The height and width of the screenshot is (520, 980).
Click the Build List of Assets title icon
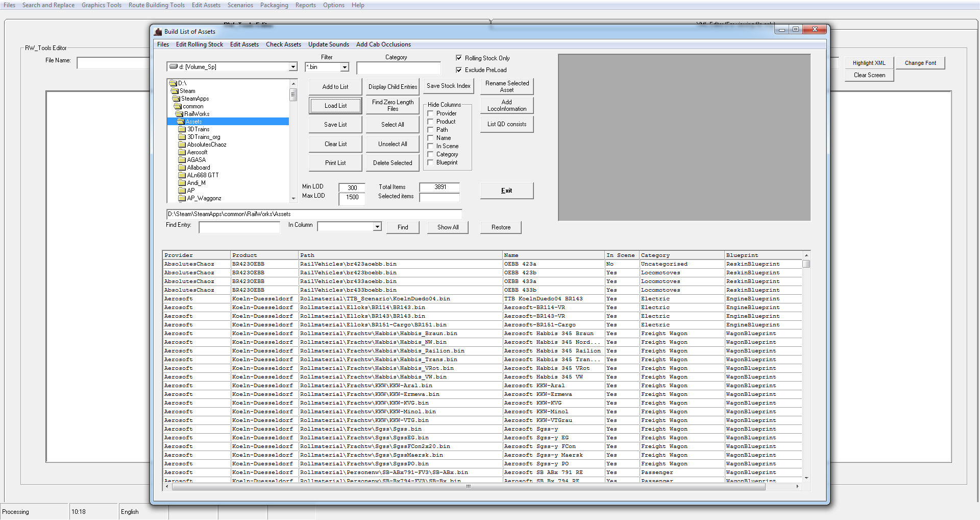coord(158,32)
